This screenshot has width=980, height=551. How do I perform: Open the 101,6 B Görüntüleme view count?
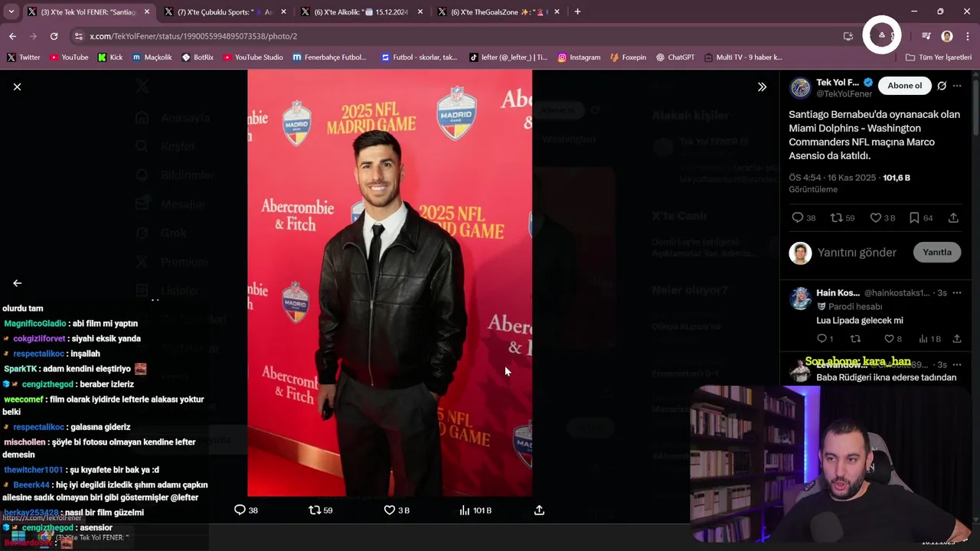(850, 183)
